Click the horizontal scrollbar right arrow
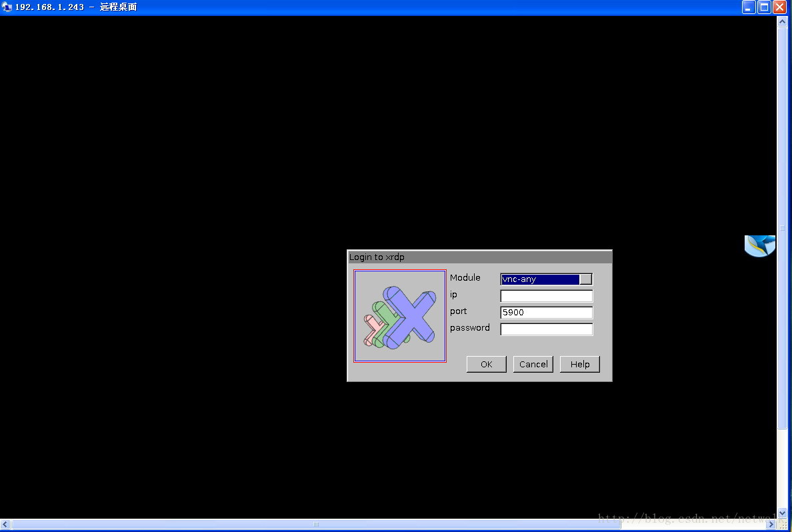Viewport: 792px width, 532px height. pyautogui.click(x=771, y=525)
